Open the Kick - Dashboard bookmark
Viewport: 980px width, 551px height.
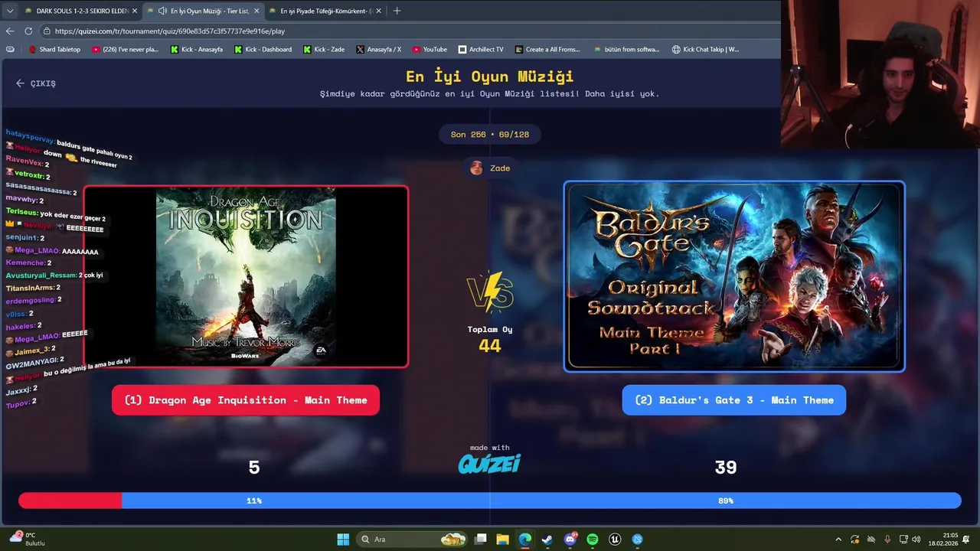click(x=263, y=49)
